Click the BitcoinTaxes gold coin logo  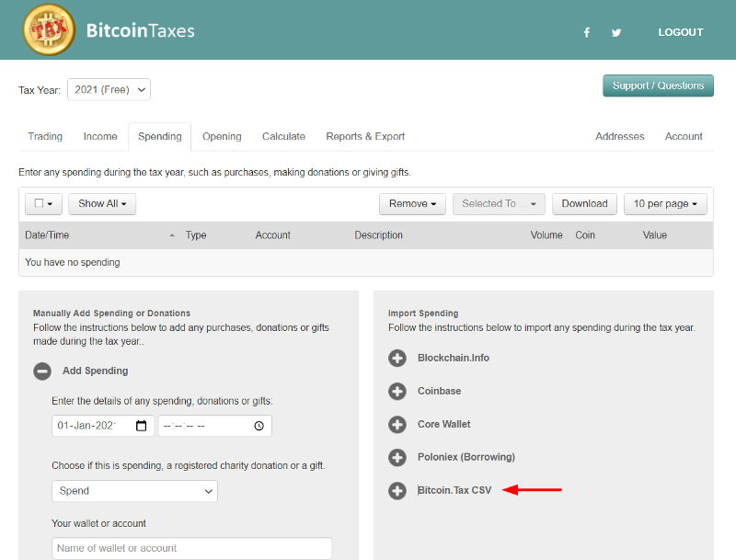click(49, 30)
